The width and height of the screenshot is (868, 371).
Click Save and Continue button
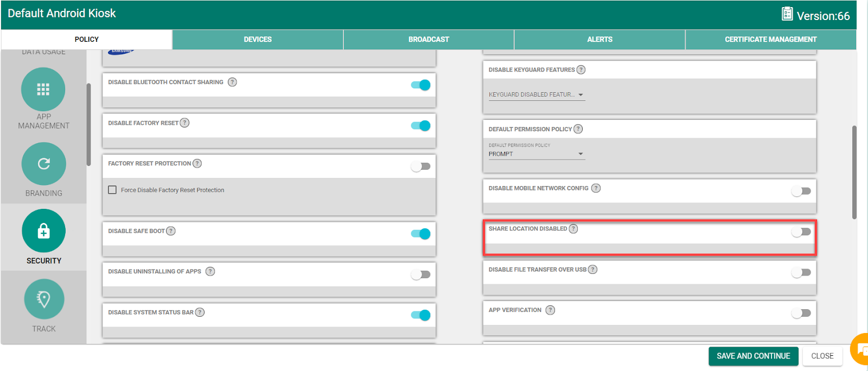coord(754,356)
